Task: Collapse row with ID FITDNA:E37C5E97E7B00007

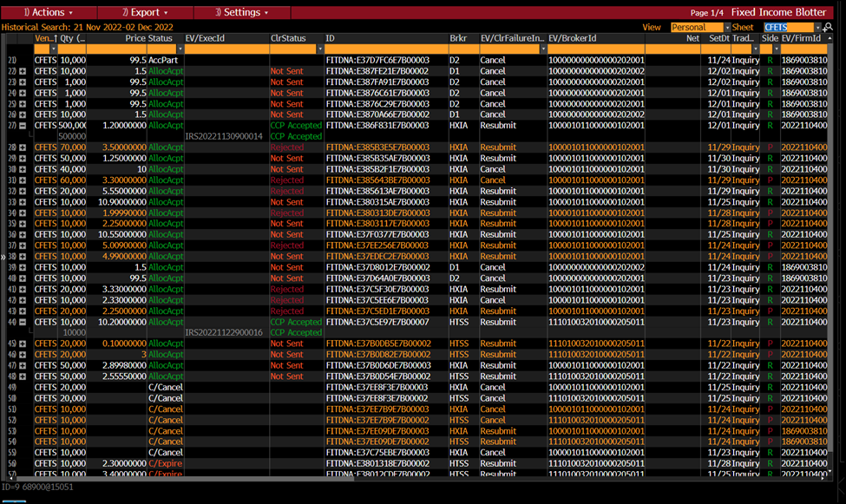Action: pos(23,322)
